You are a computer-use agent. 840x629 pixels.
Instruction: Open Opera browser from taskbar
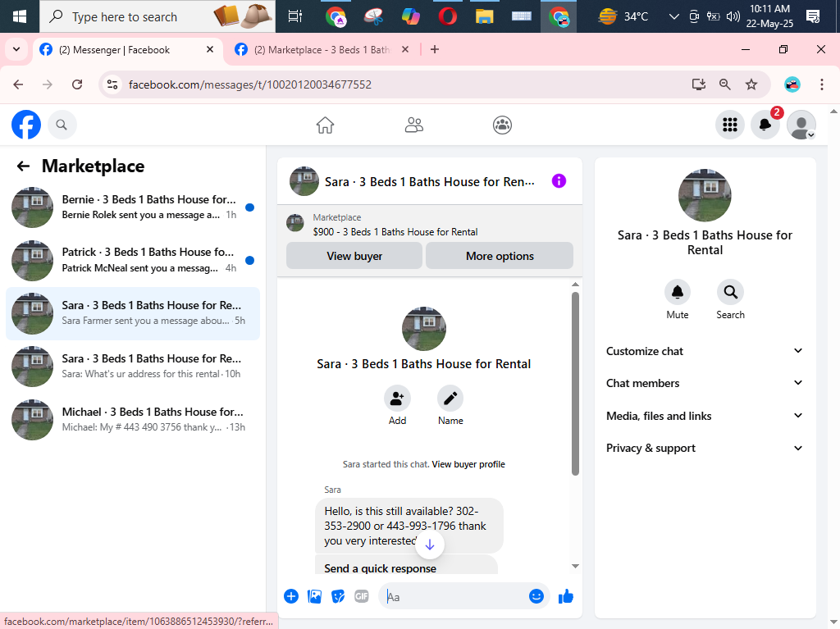click(447, 16)
